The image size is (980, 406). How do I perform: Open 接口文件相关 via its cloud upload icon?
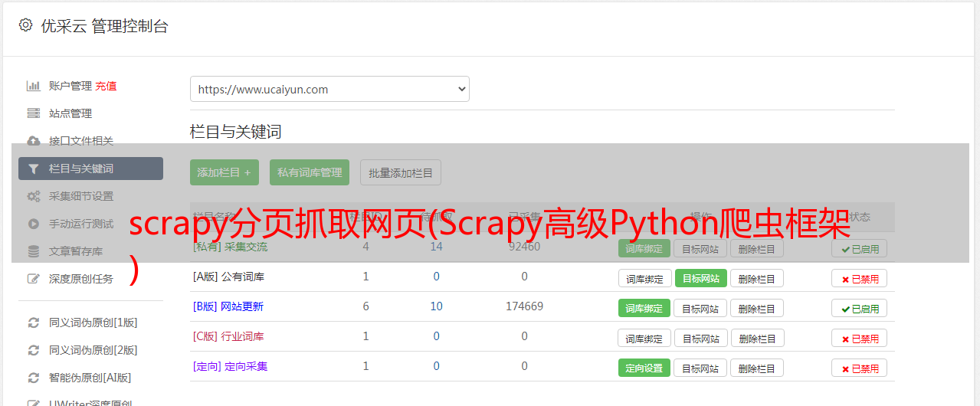(34, 141)
